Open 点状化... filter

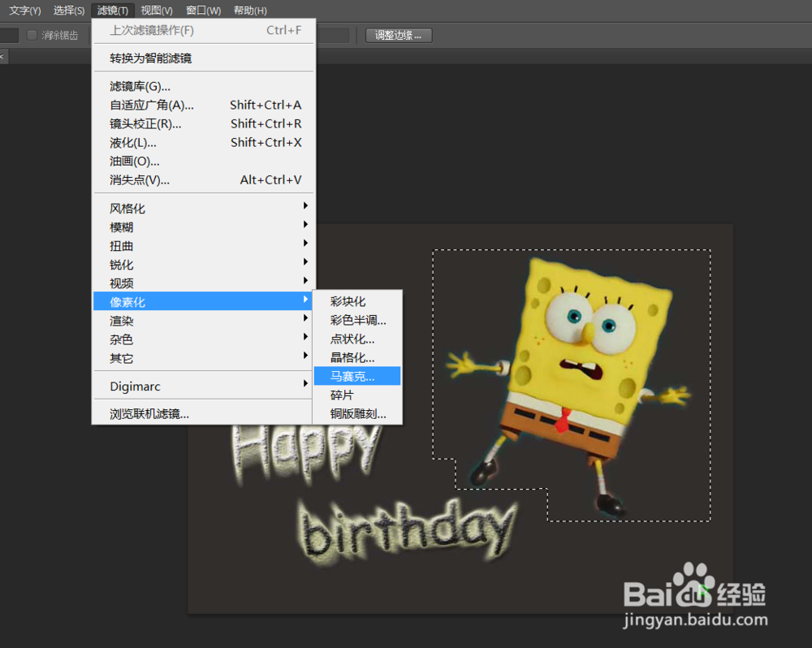pos(357,339)
